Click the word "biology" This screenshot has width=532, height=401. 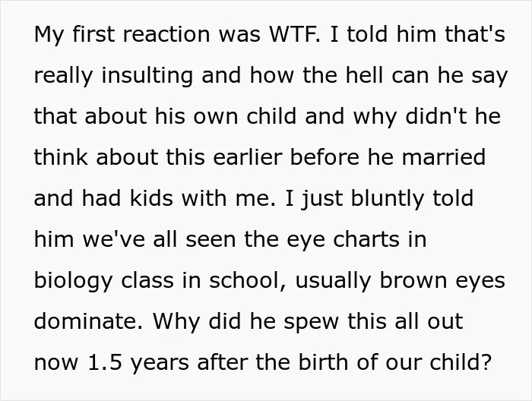coord(73,282)
